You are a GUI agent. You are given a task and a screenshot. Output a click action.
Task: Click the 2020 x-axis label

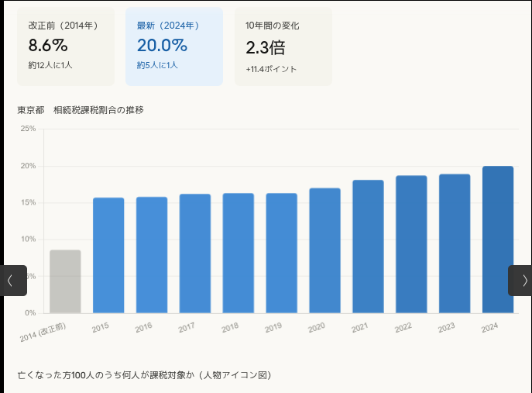(317, 328)
